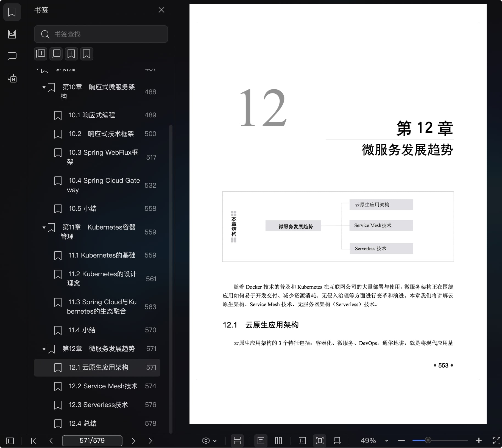Go to bookmark 12.3 Serverless技术
This screenshot has height=448, width=502.
tap(97, 405)
